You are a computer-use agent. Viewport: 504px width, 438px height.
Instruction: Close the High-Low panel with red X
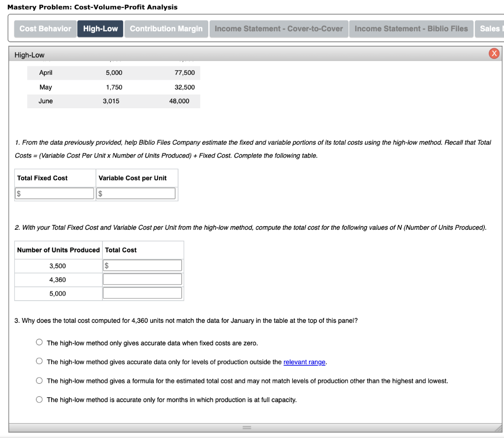coord(494,53)
